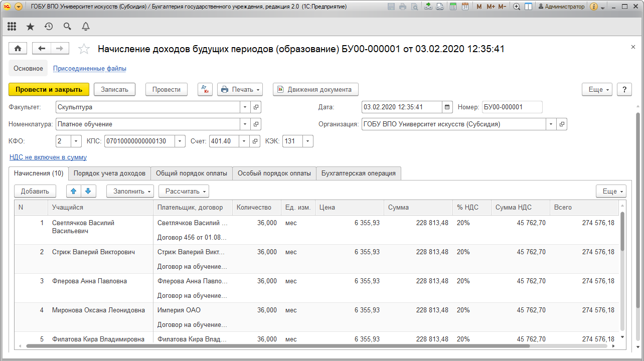Click the Добавить button
The image size is (644, 361).
point(35,191)
